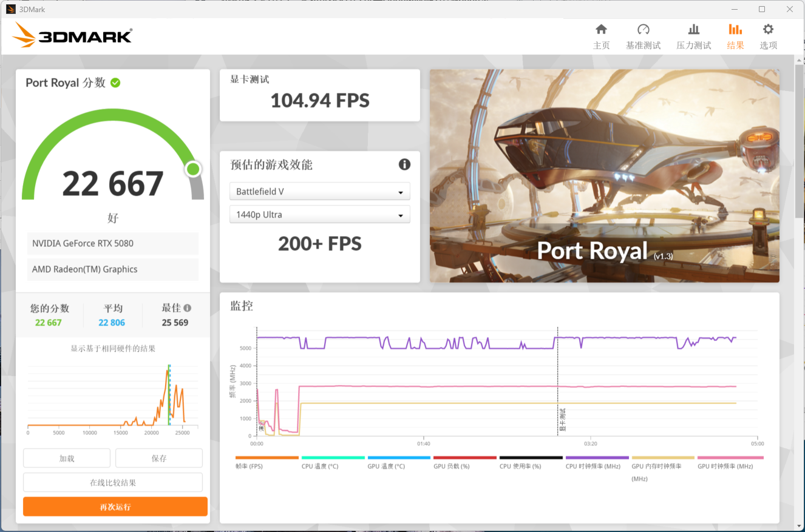Click the scrollbar up arrow
Viewport: 805px width, 532px height.
click(x=799, y=60)
